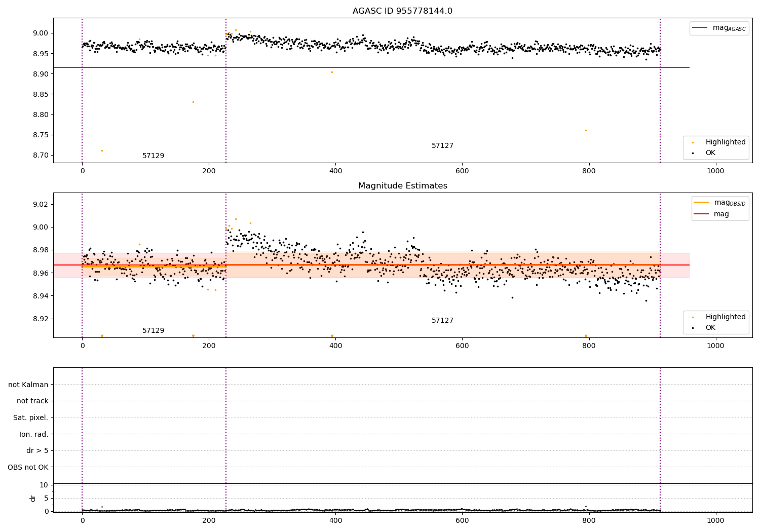Click the OBS not OK axis label
760x532 pixels.
point(28,468)
